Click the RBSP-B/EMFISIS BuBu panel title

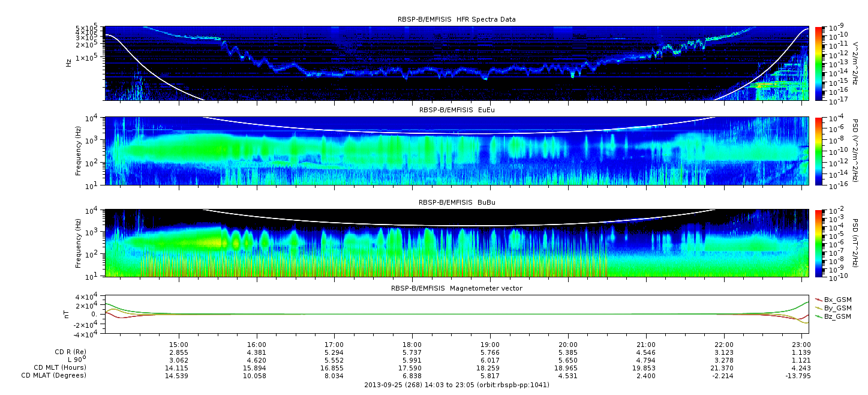point(456,203)
